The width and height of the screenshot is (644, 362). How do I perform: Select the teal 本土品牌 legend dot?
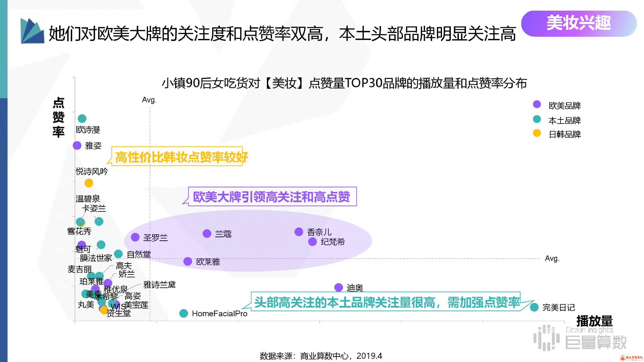tap(537, 119)
